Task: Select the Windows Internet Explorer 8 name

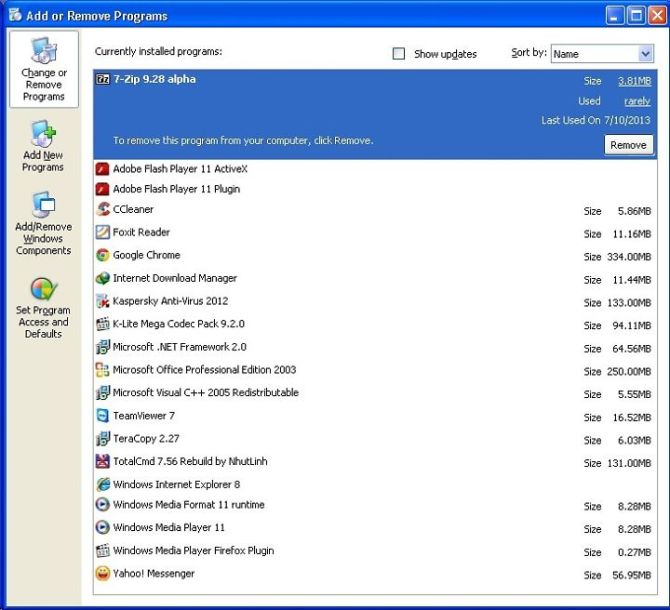Action: click(176, 484)
